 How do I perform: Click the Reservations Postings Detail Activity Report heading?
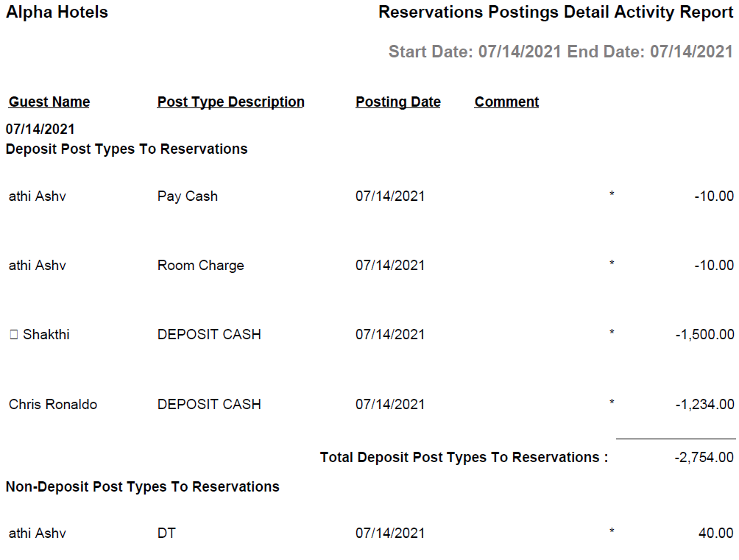(x=556, y=13)
